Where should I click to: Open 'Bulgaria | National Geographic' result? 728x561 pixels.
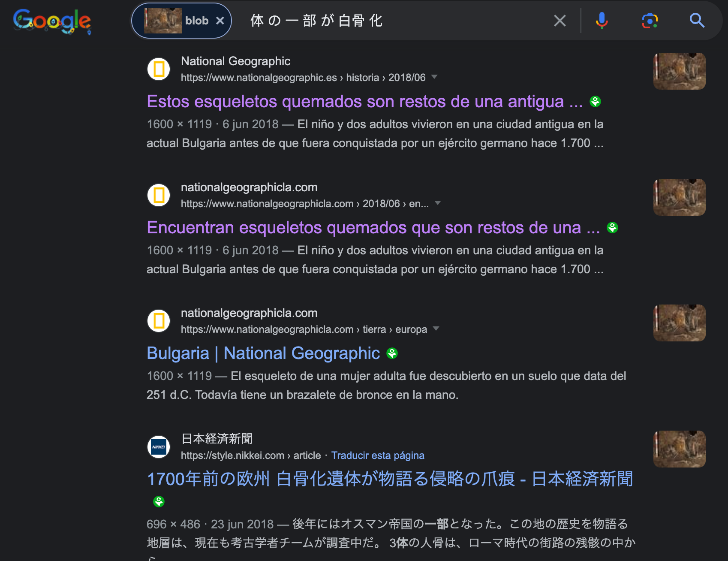(263, 353)
